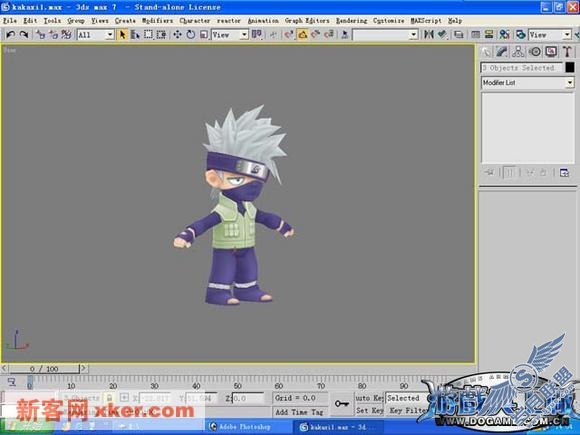Image resolution: width=580 pixels, height=435 pixels.
Task: Step time slider forward with right arrow
Action: (84, 368)
